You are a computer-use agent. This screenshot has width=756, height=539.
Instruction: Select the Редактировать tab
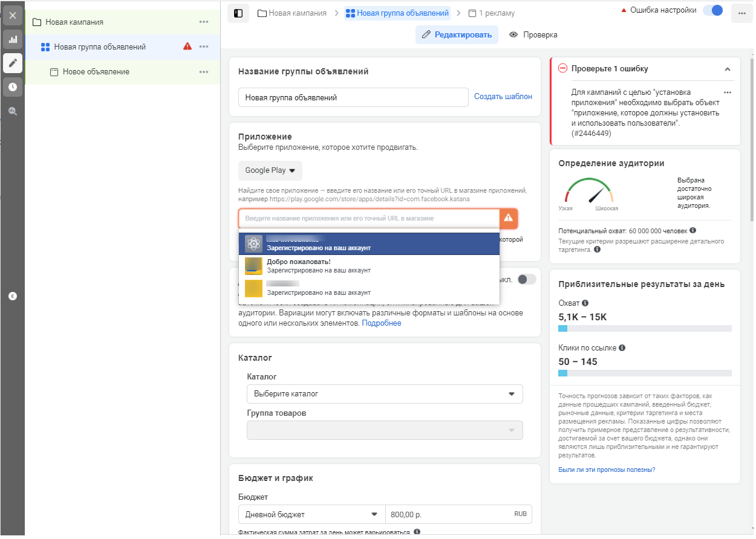(457, 35)
